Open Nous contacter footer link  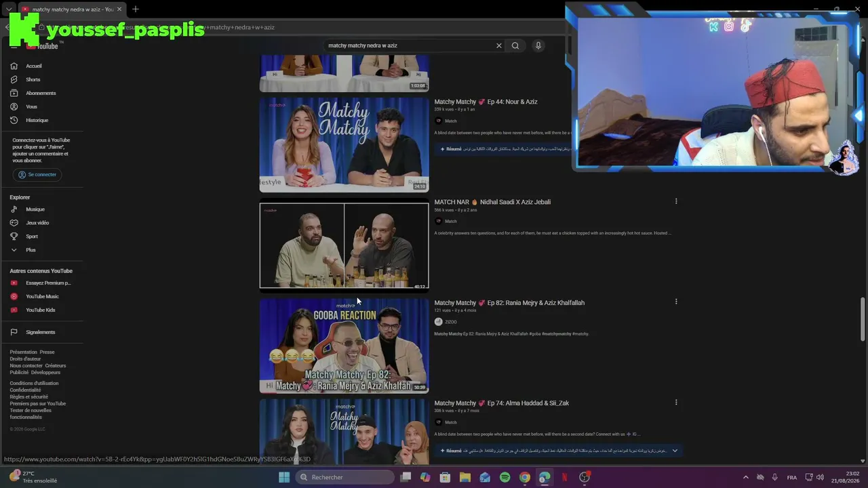26,366
